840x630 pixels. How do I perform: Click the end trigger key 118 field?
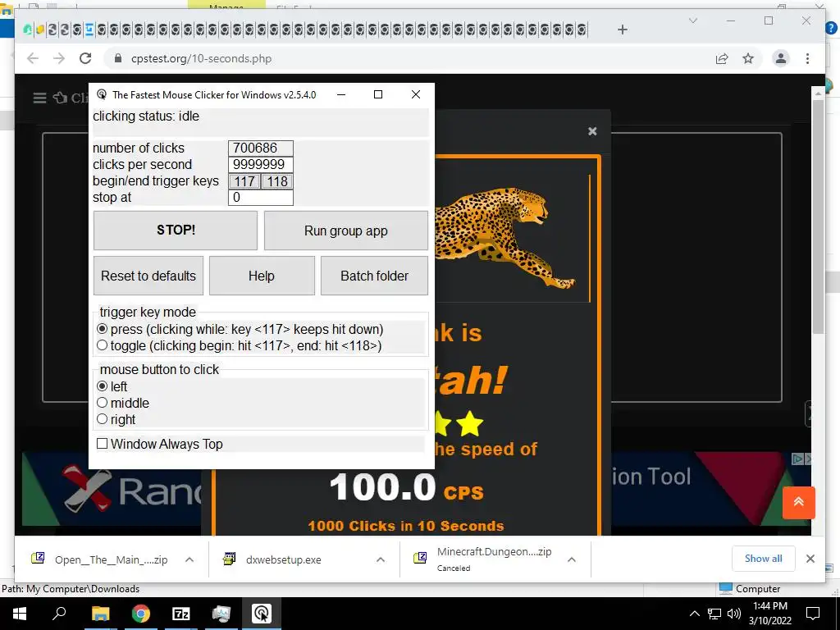point(277,181)
